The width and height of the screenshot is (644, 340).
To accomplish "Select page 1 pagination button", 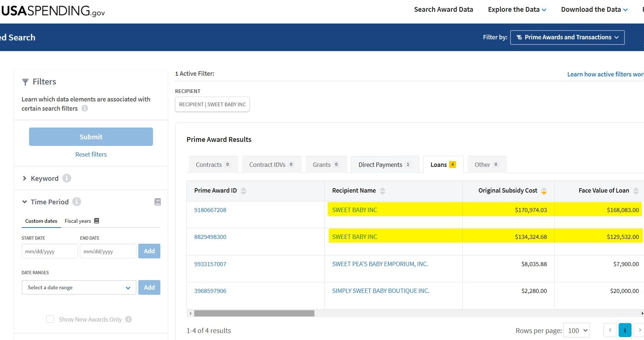I will [x=625, y=330].
